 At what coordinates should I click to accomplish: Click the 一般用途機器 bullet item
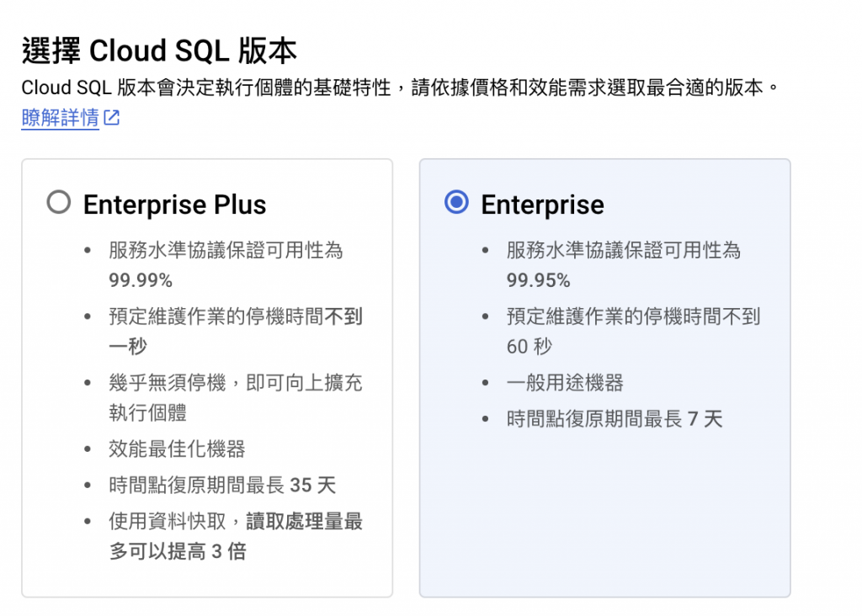click(565, 384)
